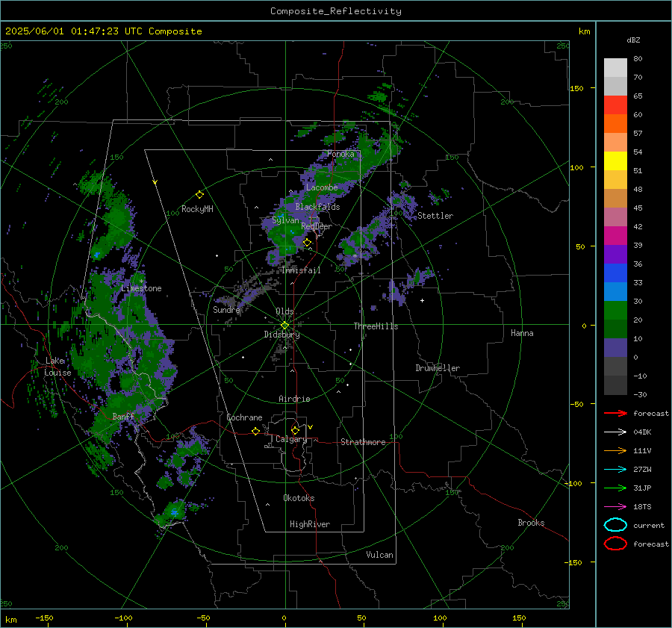Image resolution: width=672 pixels, height=628 pixels.
Task: Click the orange 111V arrow icon
Action: (x=615, y=450)
